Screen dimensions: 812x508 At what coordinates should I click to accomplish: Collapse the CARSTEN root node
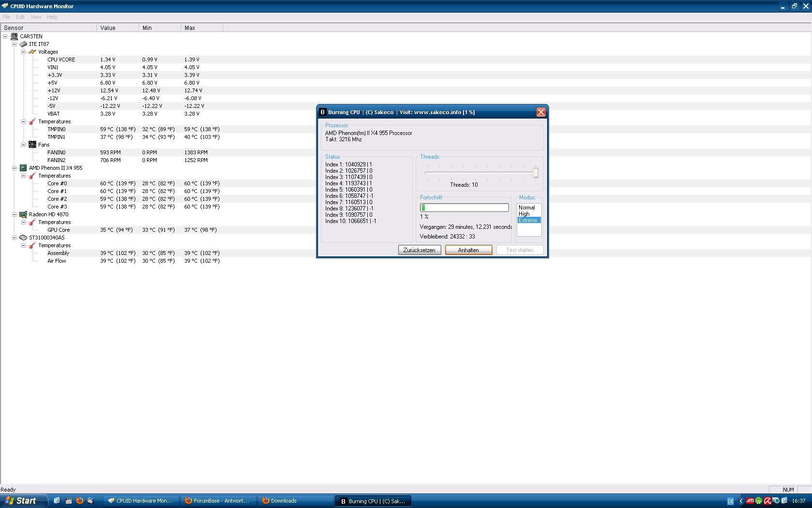point(5,36)
